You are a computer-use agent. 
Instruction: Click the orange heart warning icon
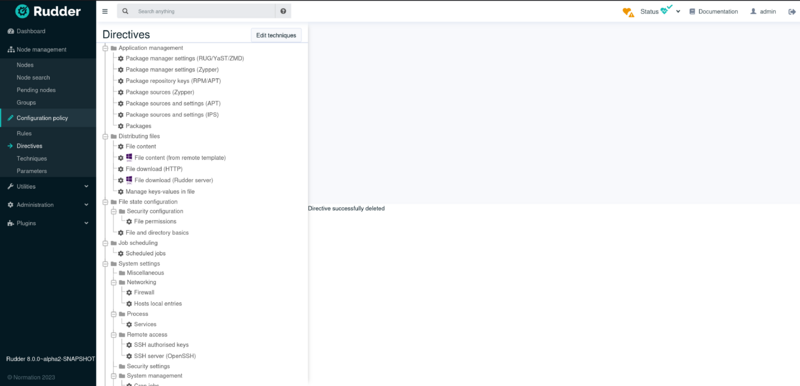coord(628,12)
